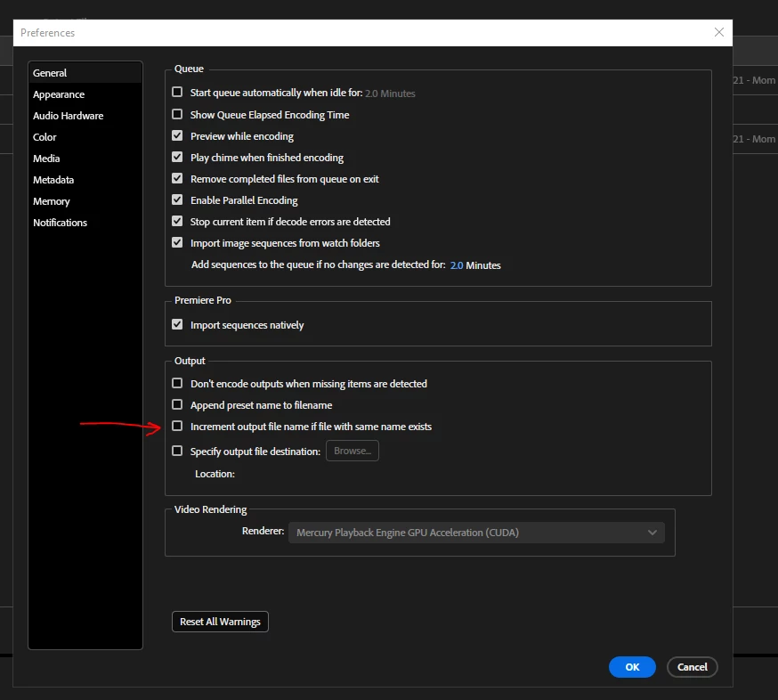Check Append preset name to filename

point(177,404)
